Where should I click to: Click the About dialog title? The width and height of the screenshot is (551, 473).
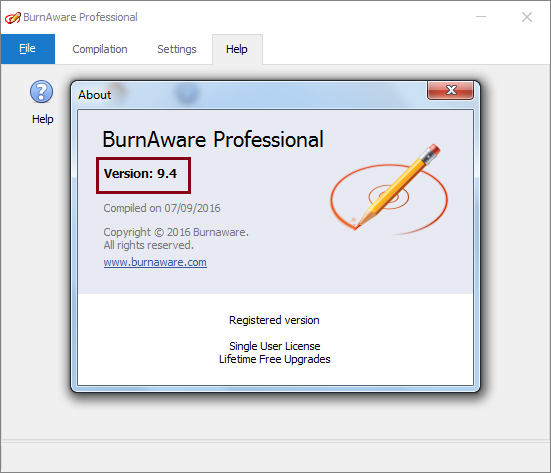[x=95, y=95]
